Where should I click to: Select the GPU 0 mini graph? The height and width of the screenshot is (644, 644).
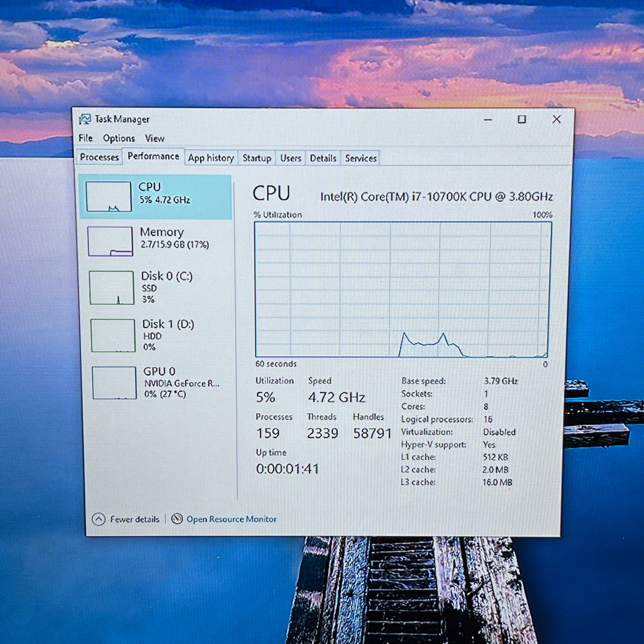[x=114, y=383]
